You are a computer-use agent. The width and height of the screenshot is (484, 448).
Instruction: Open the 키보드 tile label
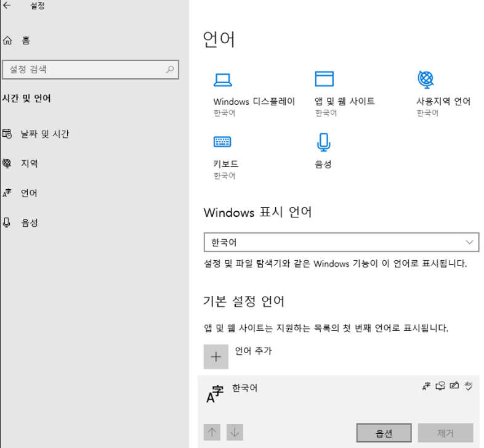click(225, 164)
